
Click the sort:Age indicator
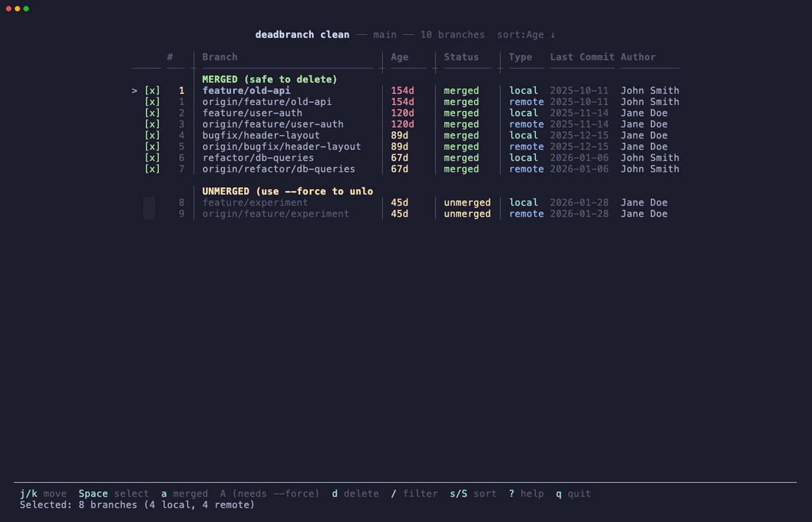coord(526,35)
